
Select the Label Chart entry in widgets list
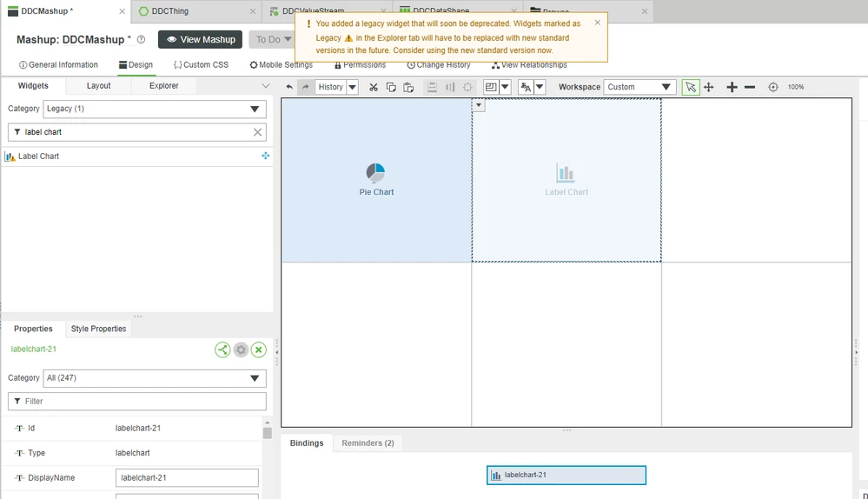[136, 156]
